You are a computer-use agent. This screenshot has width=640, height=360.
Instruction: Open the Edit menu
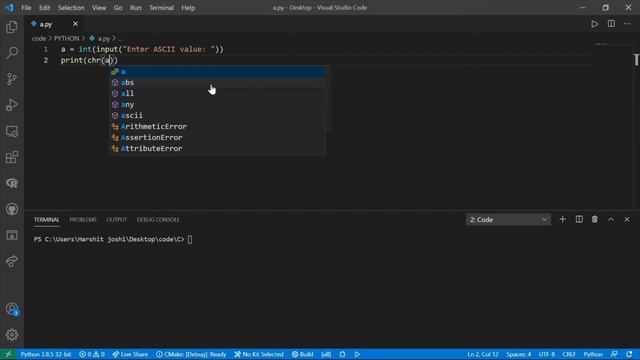44,8
